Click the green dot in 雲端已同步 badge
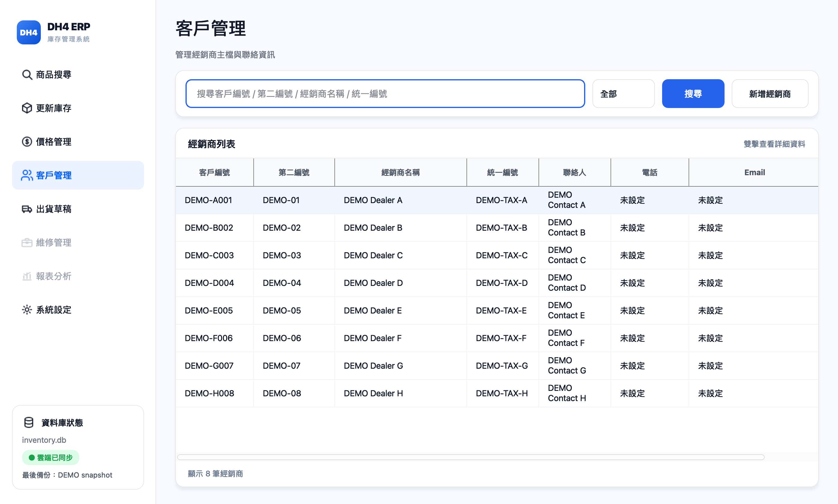Viewport: 838px width, 504px height. (32, 457)
